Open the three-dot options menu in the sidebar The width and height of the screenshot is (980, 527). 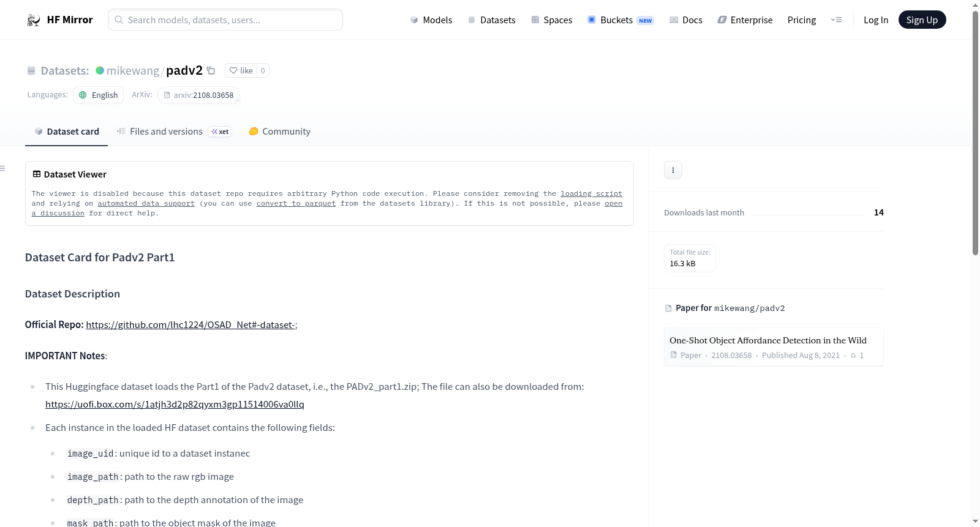pyautogui.click(x=673, y=170)
